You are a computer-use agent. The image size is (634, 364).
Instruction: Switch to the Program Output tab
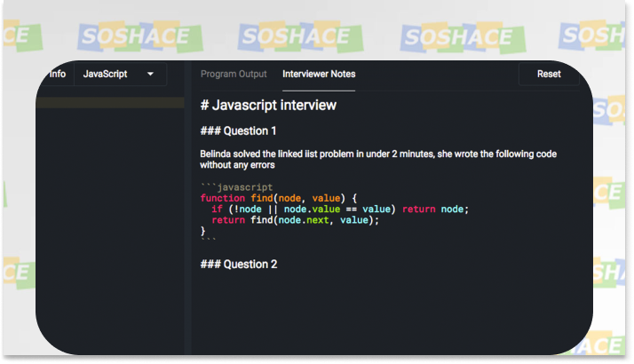tap(234, 74)
